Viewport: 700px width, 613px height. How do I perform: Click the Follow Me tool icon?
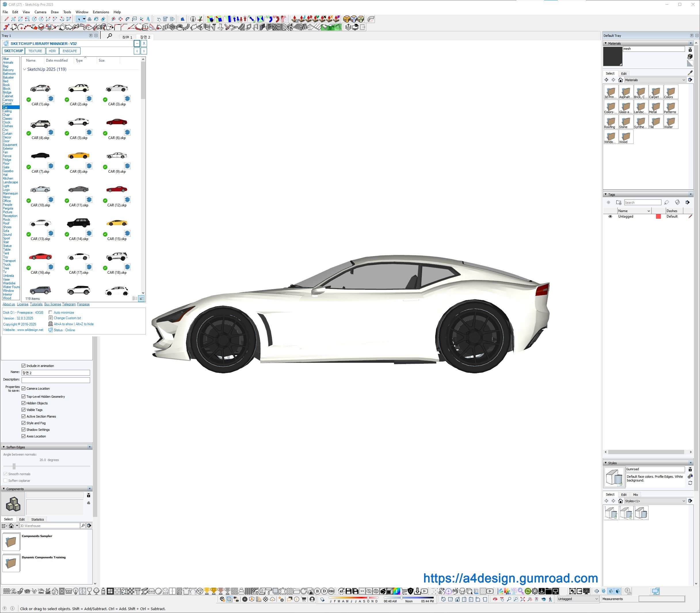pyautogui.click(x=371, y=19)
